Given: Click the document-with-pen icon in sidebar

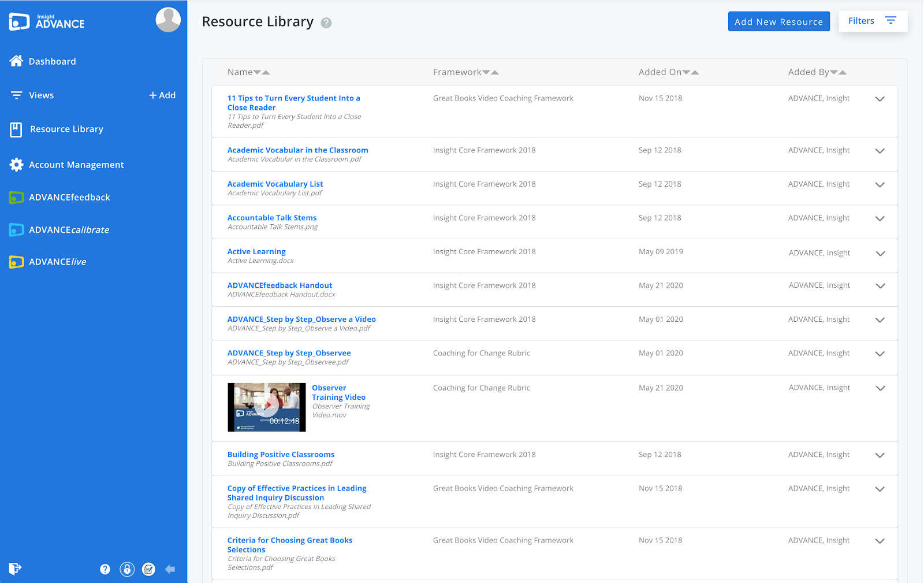Looking at the screenshot, I should click(x=149, y=569).
